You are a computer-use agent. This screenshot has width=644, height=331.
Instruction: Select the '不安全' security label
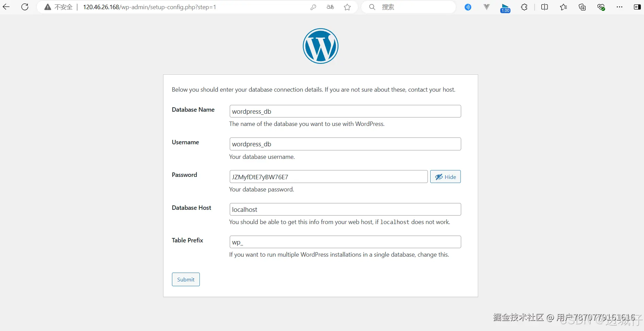[x=64, y=7]
